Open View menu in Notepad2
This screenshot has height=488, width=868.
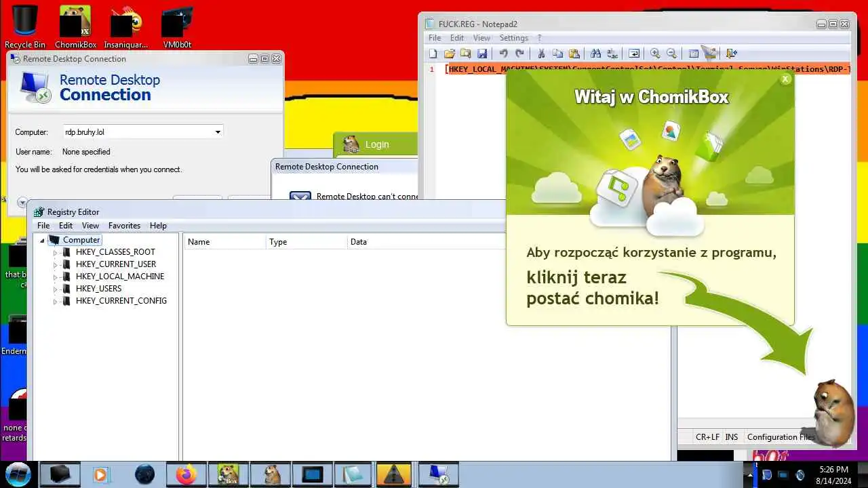click(x=481, y=38)
